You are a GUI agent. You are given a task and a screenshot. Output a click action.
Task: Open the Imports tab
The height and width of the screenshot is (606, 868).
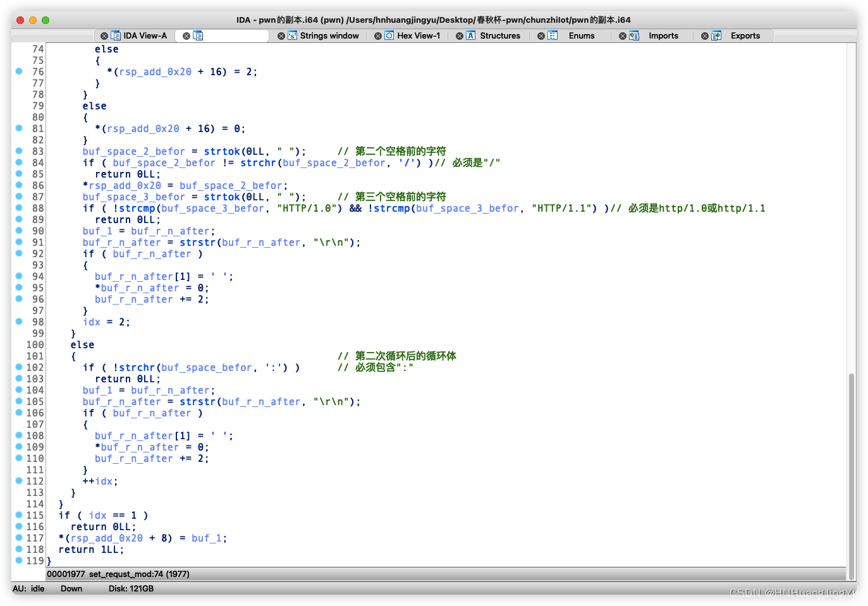tap(663, 36)
